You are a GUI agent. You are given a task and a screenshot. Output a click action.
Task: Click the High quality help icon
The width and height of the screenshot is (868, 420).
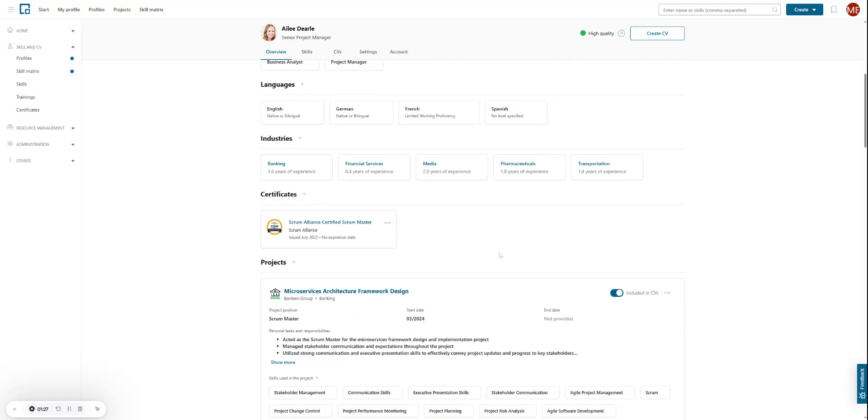(622, 33)
